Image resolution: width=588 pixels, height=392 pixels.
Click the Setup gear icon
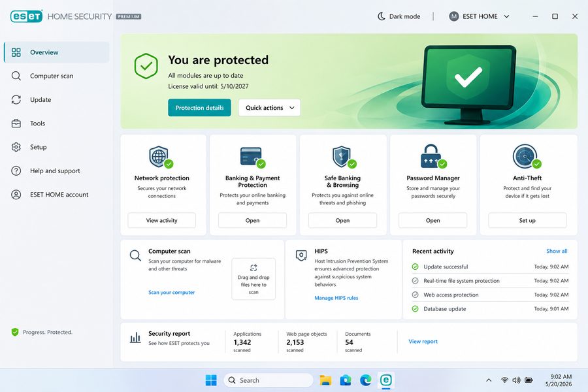pyautogui.click(x=16, y=147)
